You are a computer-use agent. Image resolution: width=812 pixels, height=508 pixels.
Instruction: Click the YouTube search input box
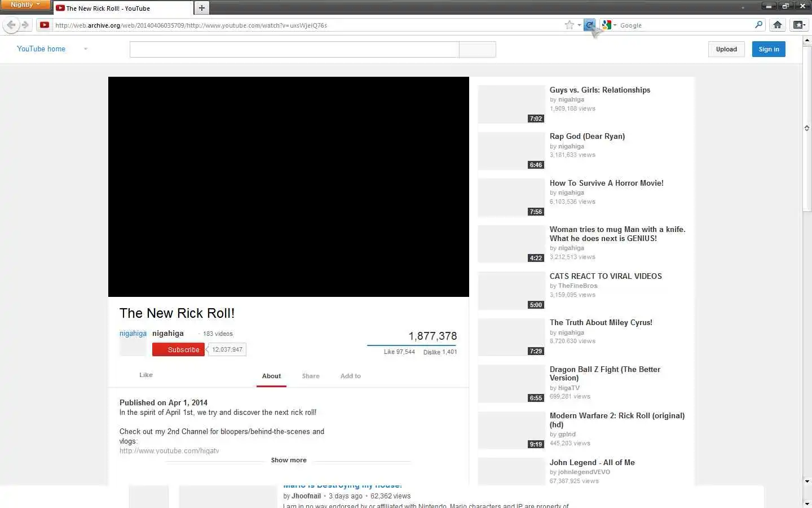tap(294, 49)
